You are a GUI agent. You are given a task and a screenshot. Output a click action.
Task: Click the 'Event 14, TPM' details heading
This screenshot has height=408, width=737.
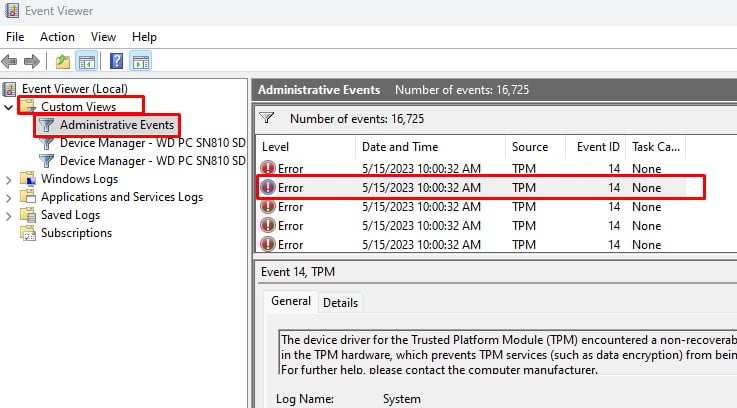pos(298,272)
